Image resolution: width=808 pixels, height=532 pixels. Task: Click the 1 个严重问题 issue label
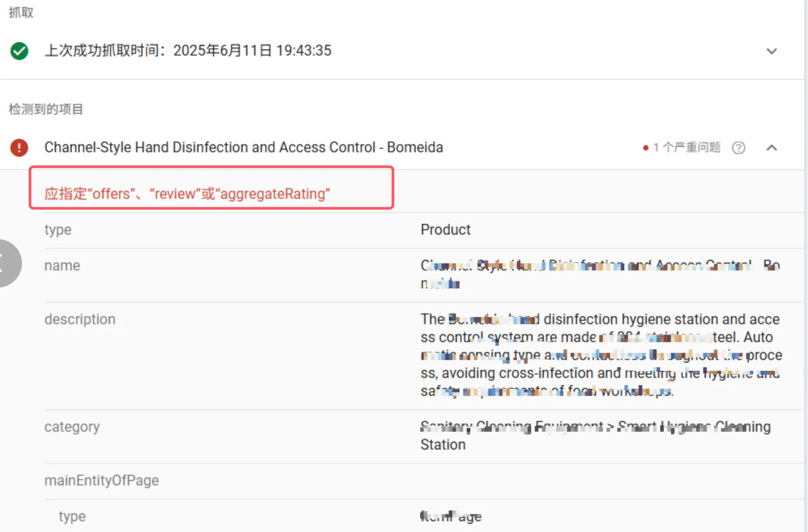[x=686, y=147]
